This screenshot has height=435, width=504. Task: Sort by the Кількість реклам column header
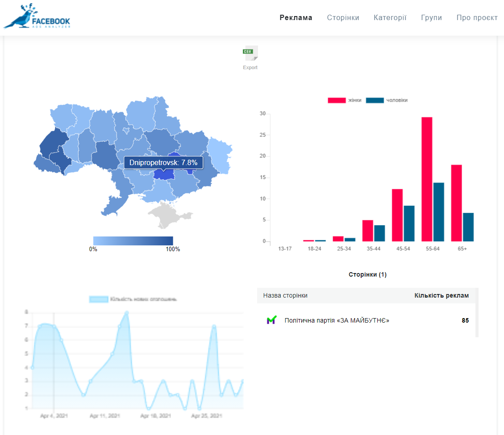point(441,295)
